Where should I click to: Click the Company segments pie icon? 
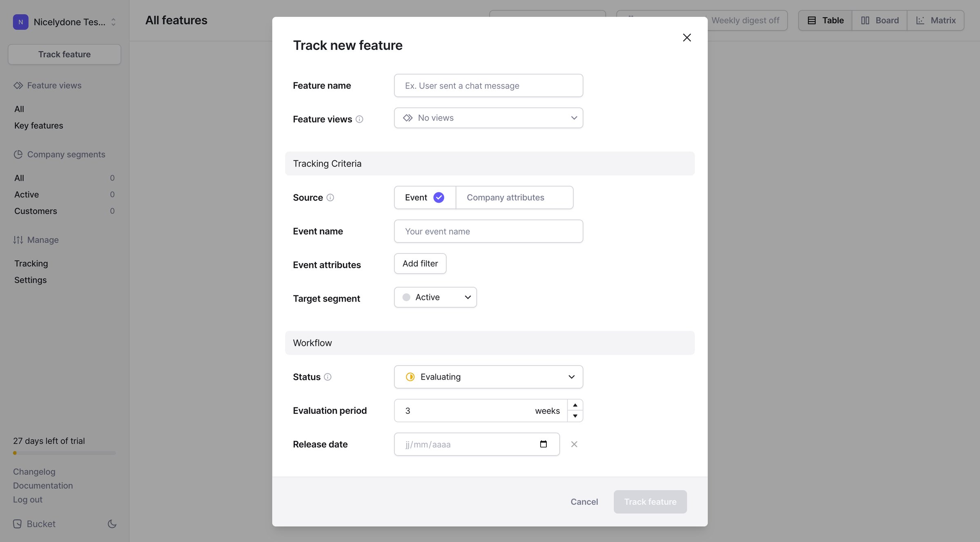pyautogui.click(x=18, y=154)
